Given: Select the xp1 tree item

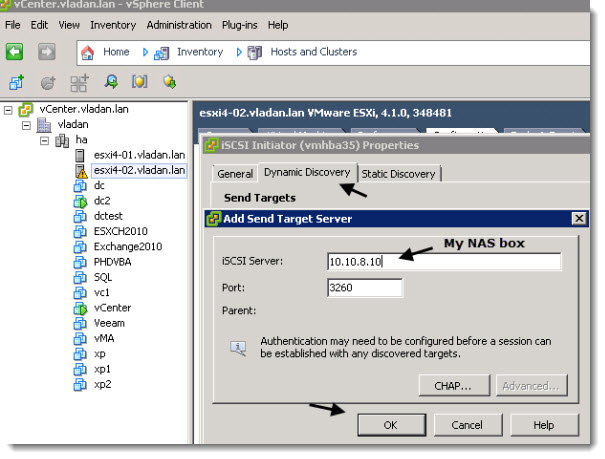Looking at the screenshot, I should pos(102,370).
